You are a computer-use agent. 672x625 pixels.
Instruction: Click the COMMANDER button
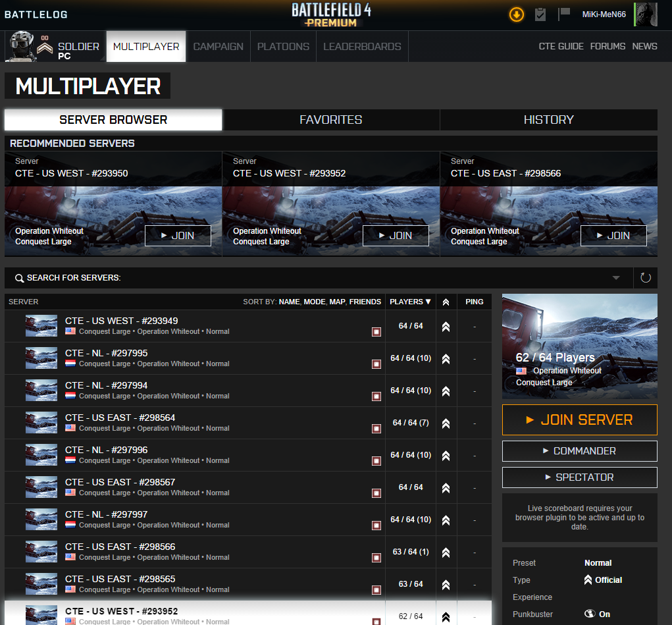pyautogui.click(x=579, y=451)
